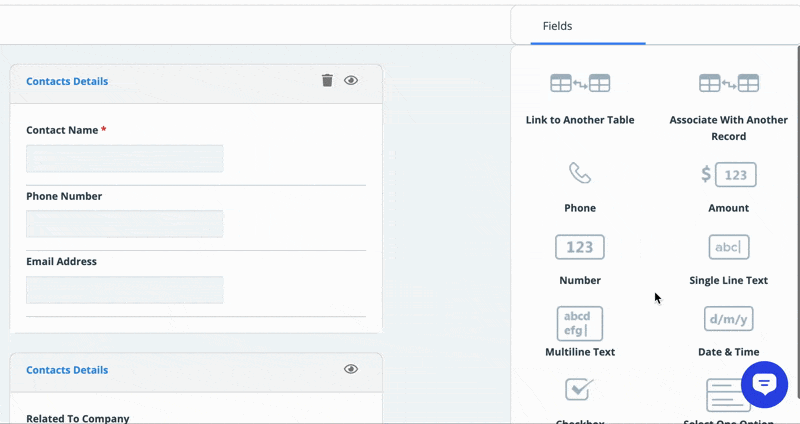Click the Contact Name label
Screen dimensions: 800x424
(x=62, y=130)
